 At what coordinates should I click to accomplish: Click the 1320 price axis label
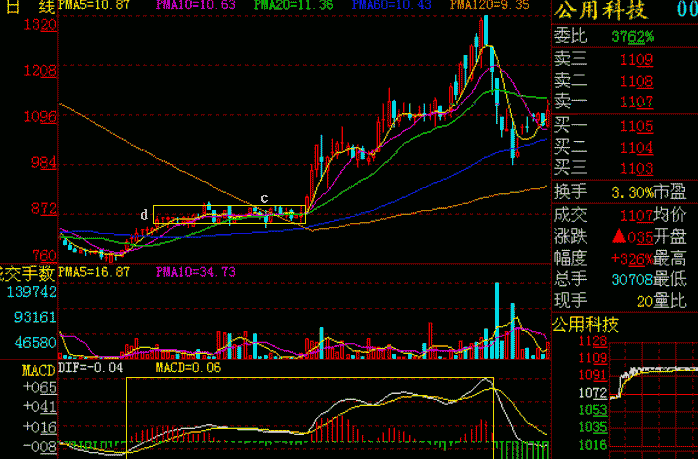(40, 24)
